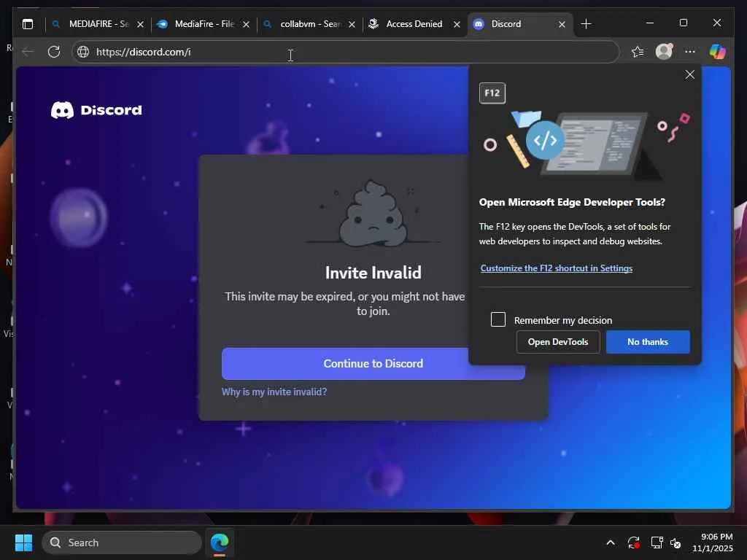The width and height of the screenshot is (747, 560).
Task: Open the sync update tray icon
Action: click(634, 542)
